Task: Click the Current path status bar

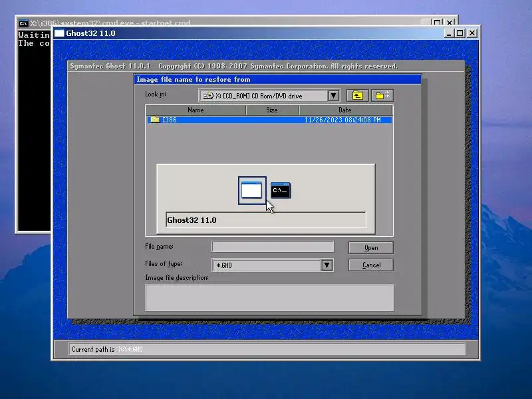Action: tap(267, 349)
